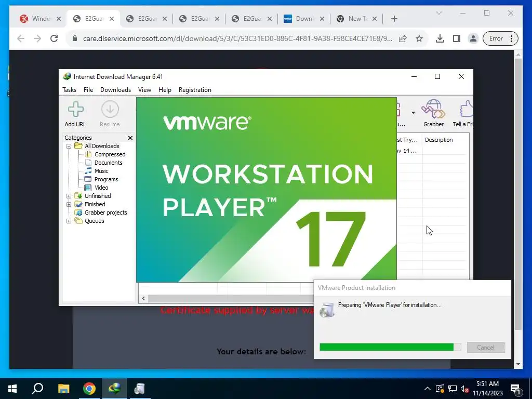
Task: Open the Help menu
Action: click(165, 90)
